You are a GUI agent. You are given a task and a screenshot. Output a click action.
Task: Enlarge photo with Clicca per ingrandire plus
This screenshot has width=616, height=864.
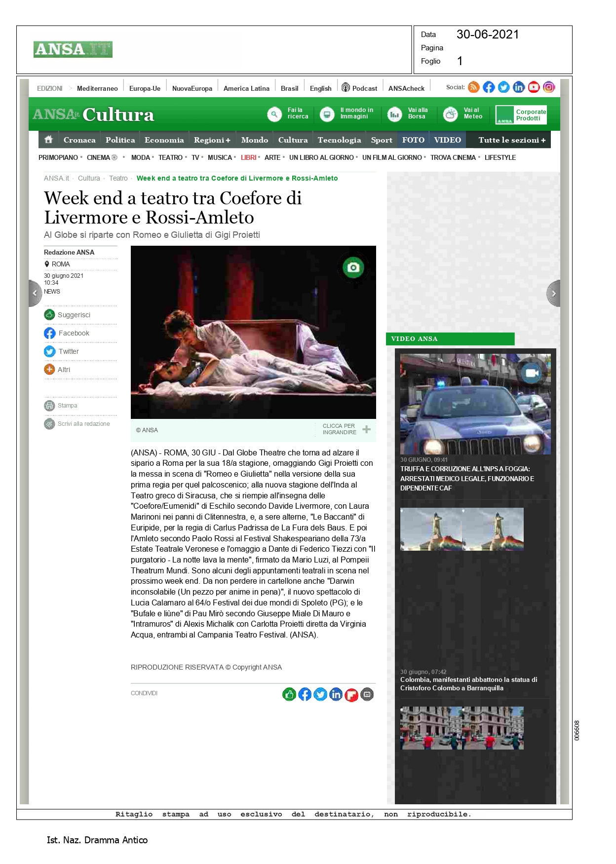point(366,429)
